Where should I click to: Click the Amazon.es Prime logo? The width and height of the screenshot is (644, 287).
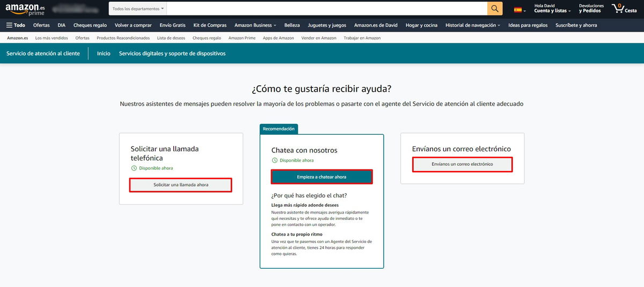25,9
